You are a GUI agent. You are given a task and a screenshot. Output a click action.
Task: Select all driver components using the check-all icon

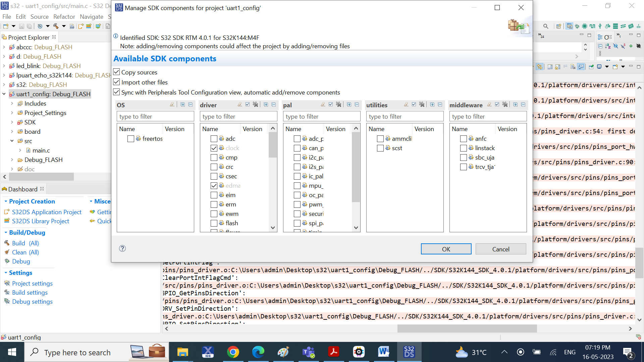248,105
